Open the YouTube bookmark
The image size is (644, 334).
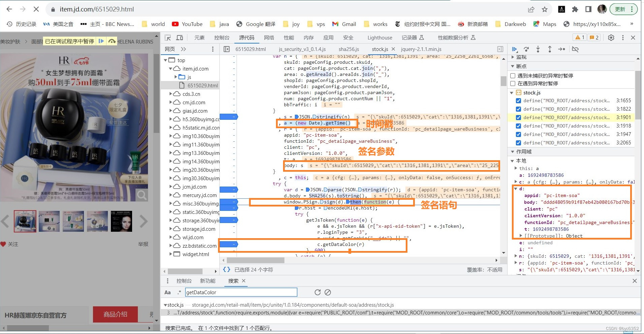187,24
